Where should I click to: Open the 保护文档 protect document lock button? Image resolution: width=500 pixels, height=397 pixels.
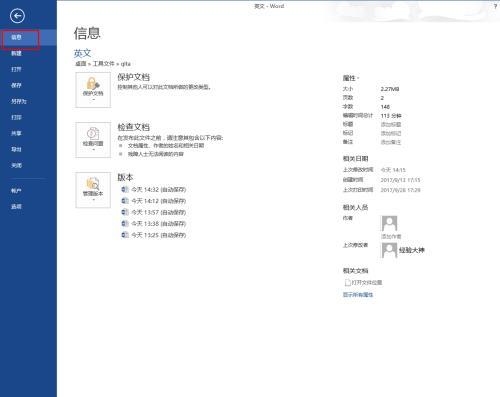[x=93, y=90]
